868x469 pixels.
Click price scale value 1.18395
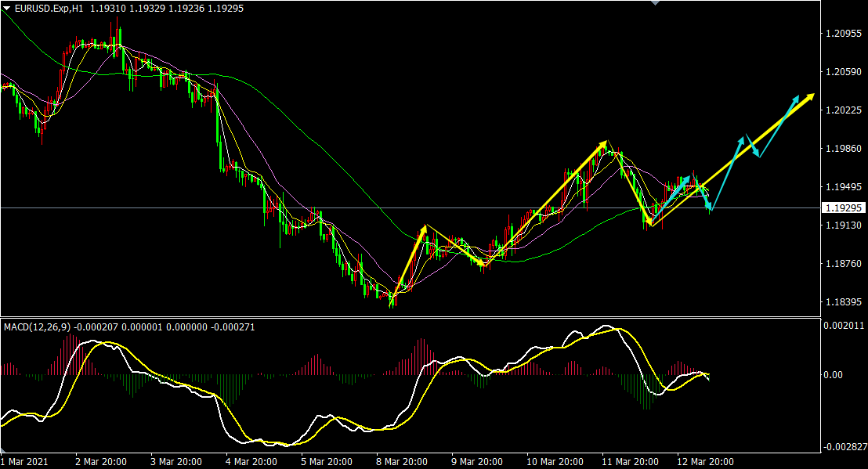[x=844, y=302]
